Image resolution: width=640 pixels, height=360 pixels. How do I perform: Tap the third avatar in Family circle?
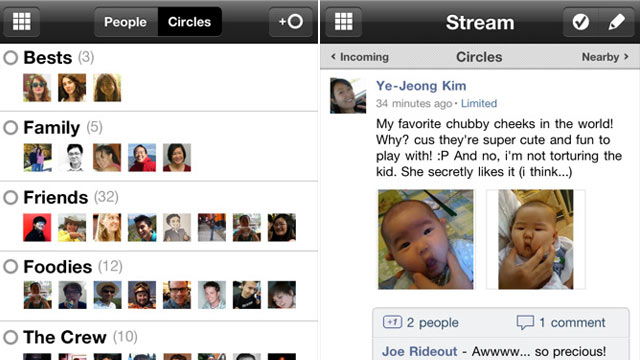[x=107, y=158]
